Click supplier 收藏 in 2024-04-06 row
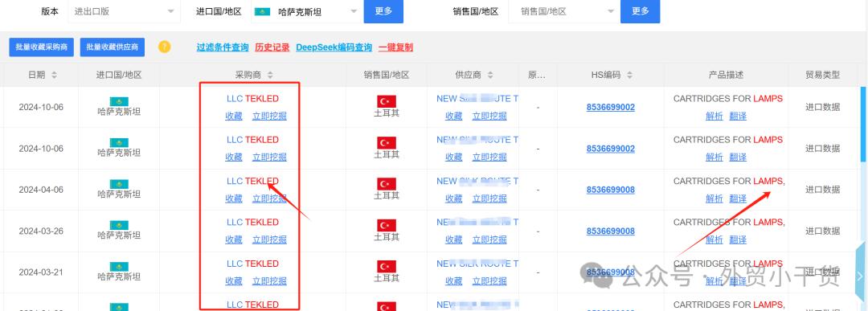 454,198
